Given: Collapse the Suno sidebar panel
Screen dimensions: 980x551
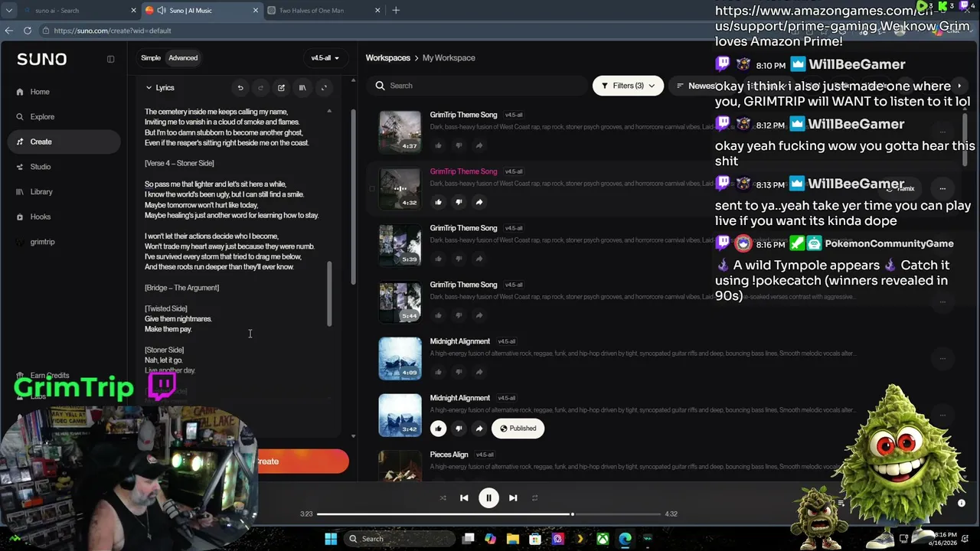Looking at the screenshot, I should click(x=110, y=59).
